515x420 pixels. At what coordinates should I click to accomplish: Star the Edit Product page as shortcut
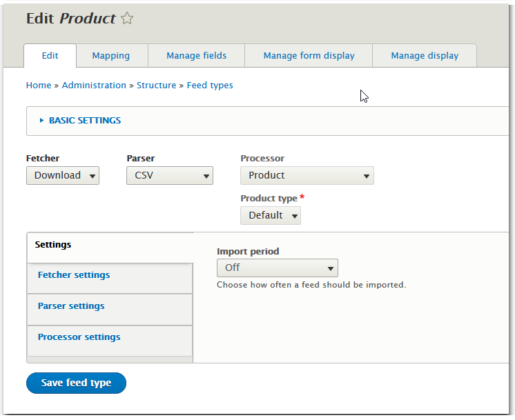coord(127,19)
